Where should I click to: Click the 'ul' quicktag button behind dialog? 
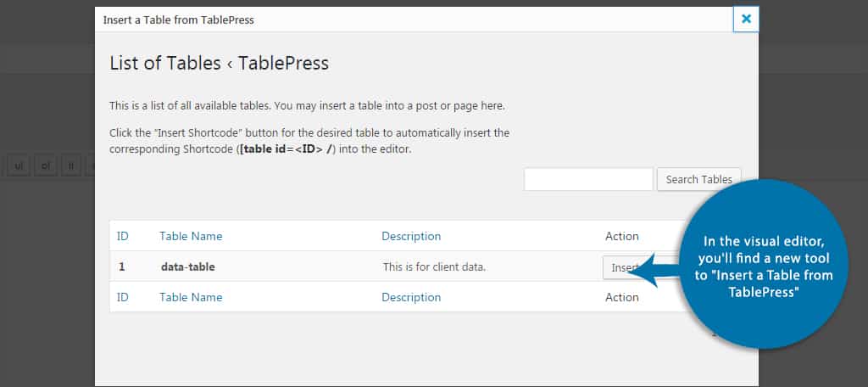pyautogui.click(x=19, y=165)
